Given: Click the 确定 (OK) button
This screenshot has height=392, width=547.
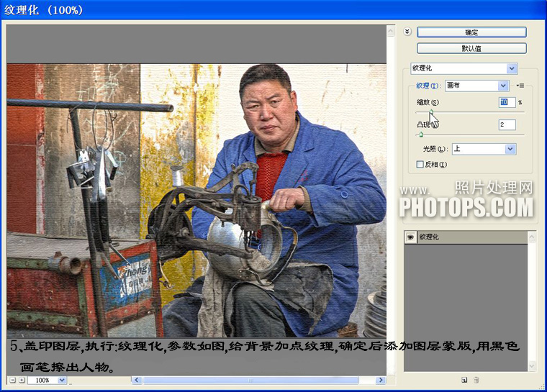Looking at the screenshot, I should tap(471, 32).
